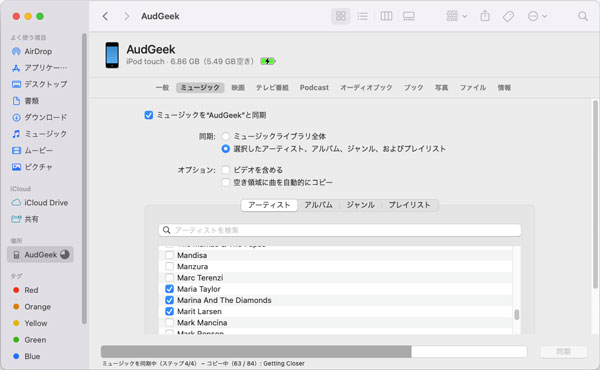Select 選択したアーティスト radio button
The width and height of the screenshot is (600, 370).
pyautogui.click(x=226, y=148)
